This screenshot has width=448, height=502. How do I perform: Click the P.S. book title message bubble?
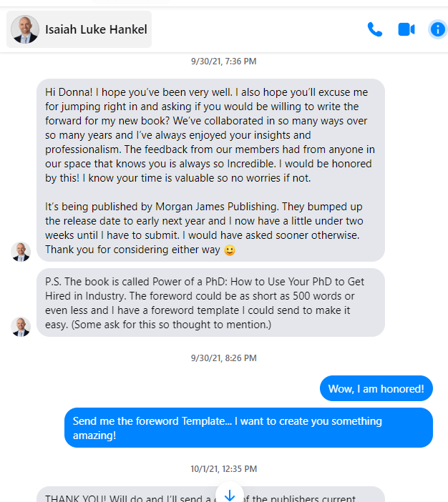(210, 302)
